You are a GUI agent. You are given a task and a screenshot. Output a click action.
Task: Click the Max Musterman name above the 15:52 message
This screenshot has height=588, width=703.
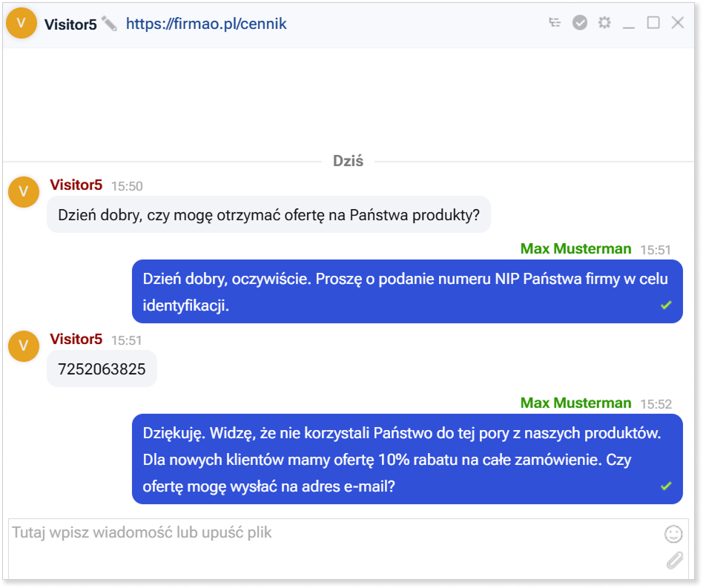coord(575,403)
